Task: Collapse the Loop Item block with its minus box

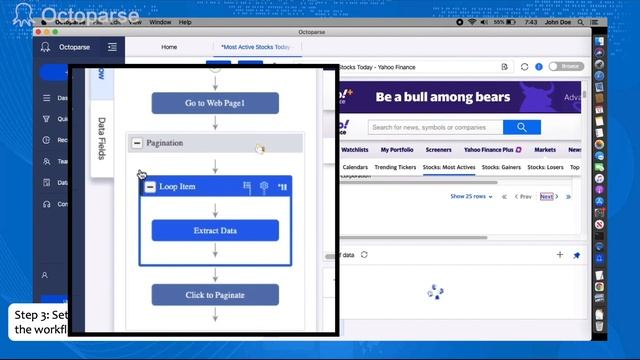Action: pyautogui.click(x=150, y=187)
